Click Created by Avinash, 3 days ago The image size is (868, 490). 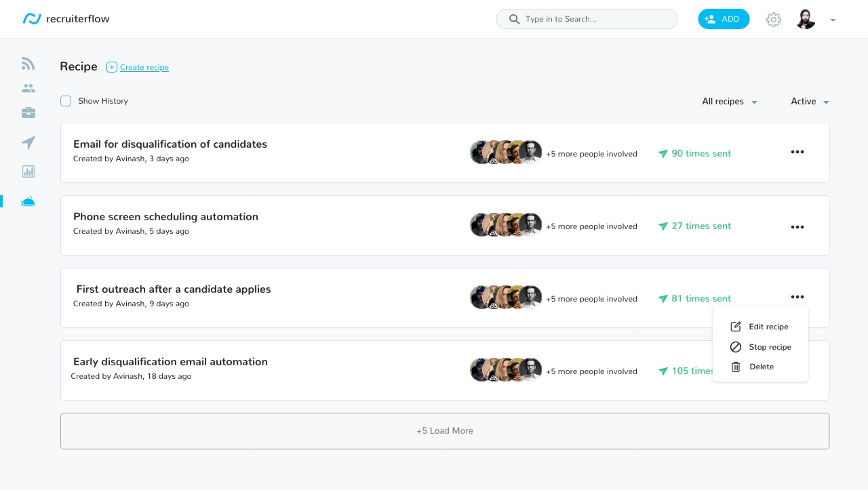click(131, 159)
